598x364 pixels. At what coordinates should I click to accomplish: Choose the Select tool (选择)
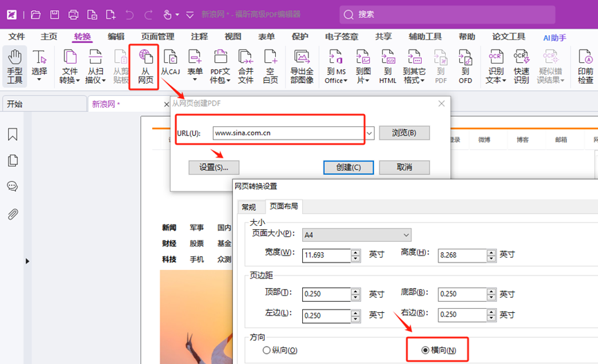click(39, 66)
